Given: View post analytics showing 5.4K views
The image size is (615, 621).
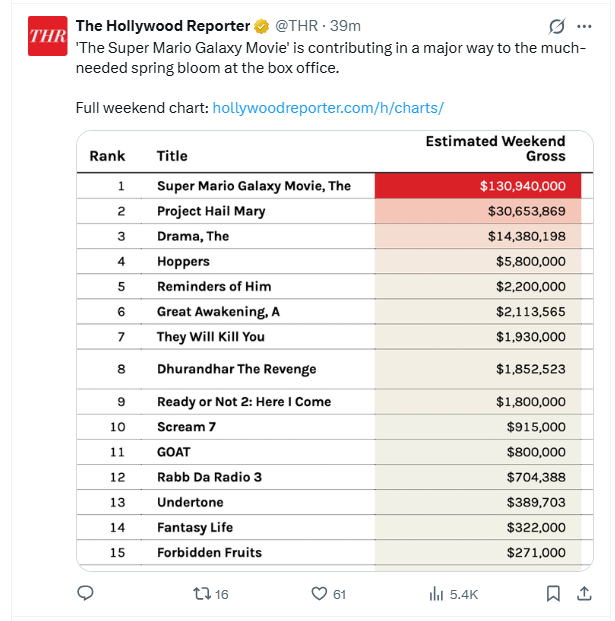Looking at the screenshot, I should [x=454, y=594].
